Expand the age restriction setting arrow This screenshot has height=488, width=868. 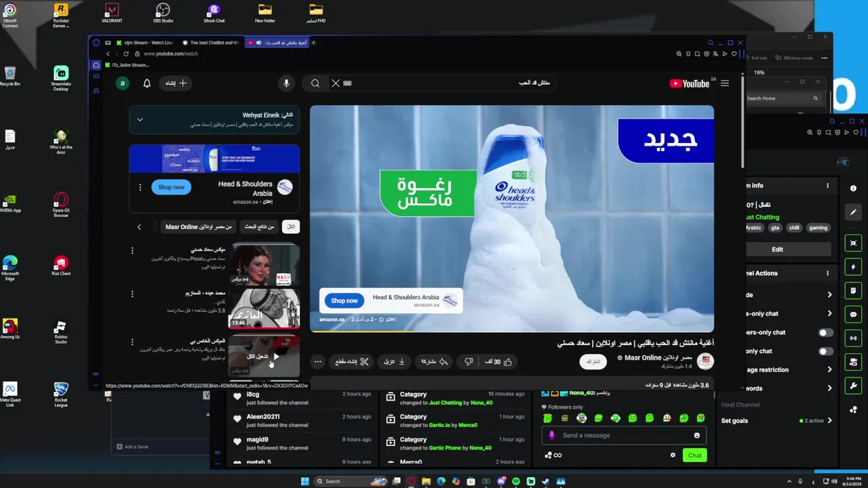829,370
